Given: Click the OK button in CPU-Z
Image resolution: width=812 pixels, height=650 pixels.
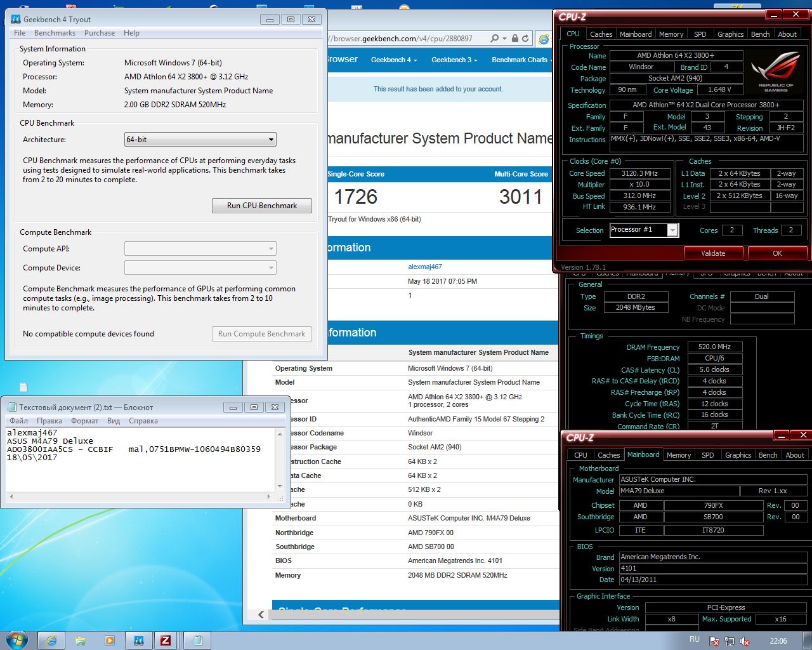Looking at the screenshot, I should pyautogui.click(x=777, y=253).
